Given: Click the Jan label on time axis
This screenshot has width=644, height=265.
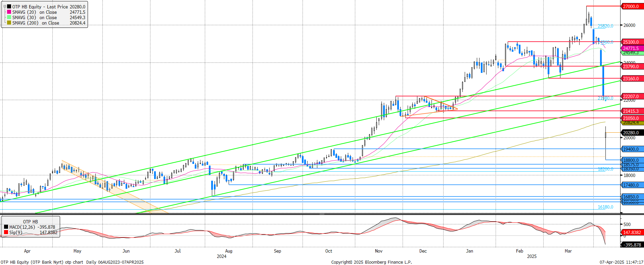Looking at the screenshot, I should (469, 251).
